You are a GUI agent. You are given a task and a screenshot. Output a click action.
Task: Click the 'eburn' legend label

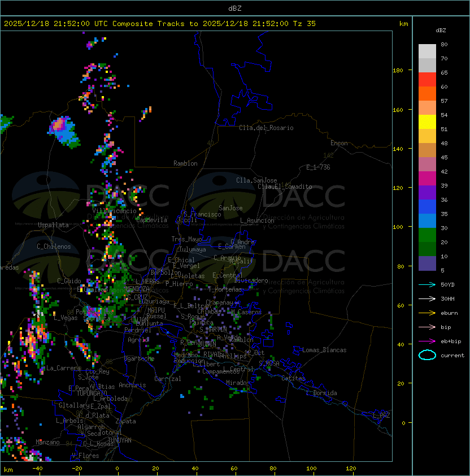pyautogui.click(x=449, y=313)
